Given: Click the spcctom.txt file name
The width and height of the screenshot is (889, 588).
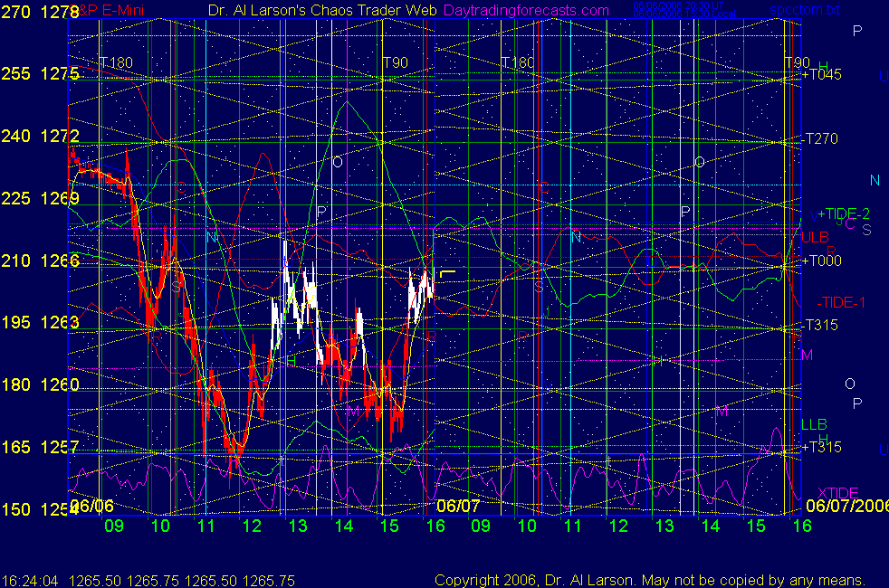Looking at the screenshot, I should (805, 10).
